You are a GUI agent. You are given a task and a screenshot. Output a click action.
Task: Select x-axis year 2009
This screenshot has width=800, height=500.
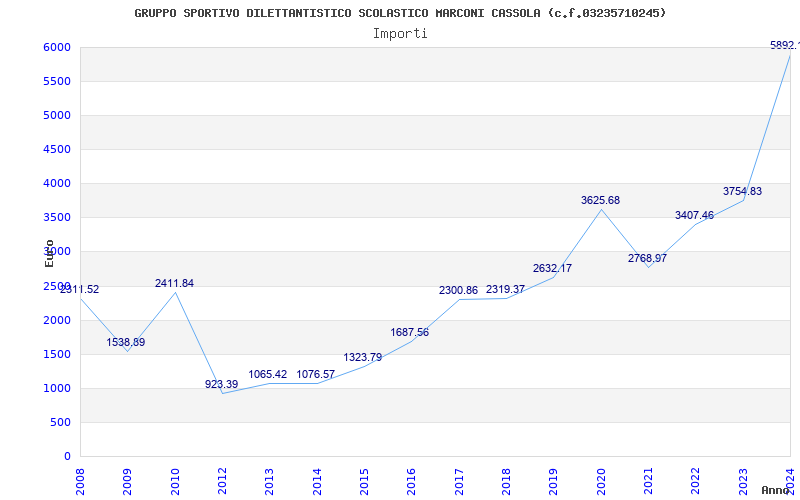tap(128, 482)
